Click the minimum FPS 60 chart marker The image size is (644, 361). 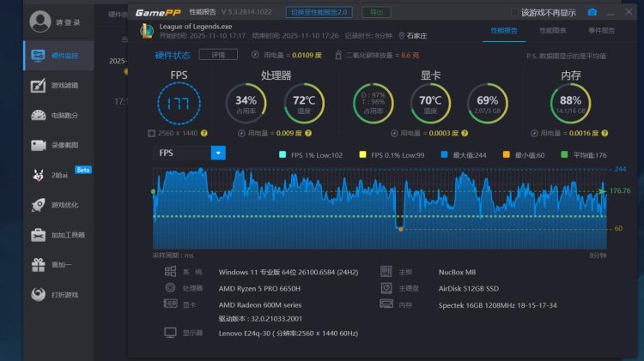point(401,229)
